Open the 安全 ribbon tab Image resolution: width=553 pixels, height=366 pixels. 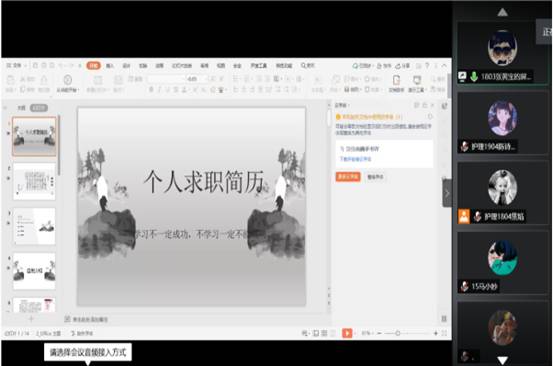237,66
